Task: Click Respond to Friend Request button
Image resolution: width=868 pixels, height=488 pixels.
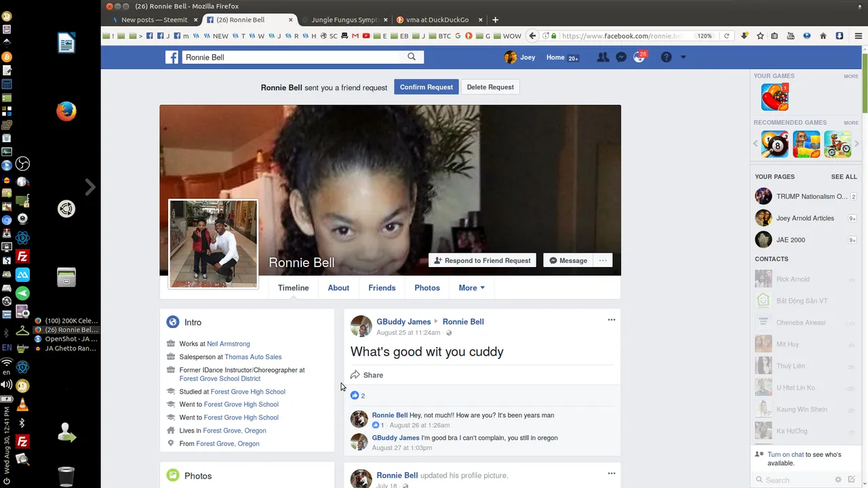Action: pyautogui.click(x=482, y=260)
